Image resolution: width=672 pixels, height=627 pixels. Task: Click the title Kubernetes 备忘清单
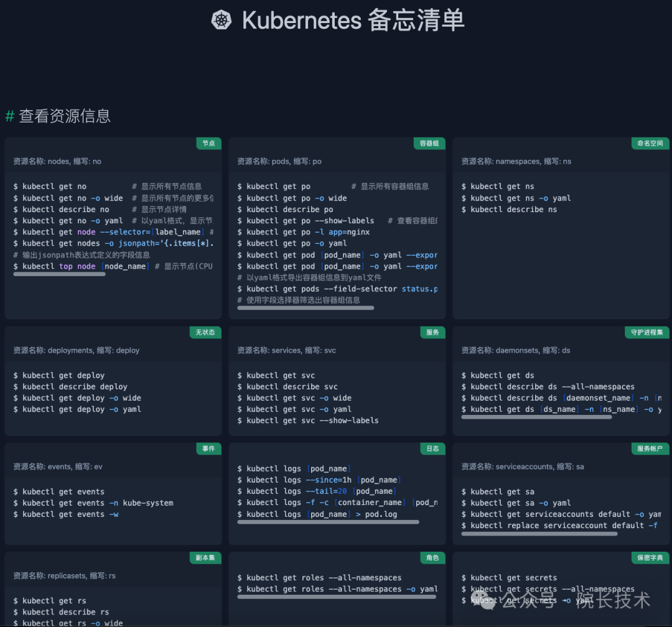pos(353,20)
